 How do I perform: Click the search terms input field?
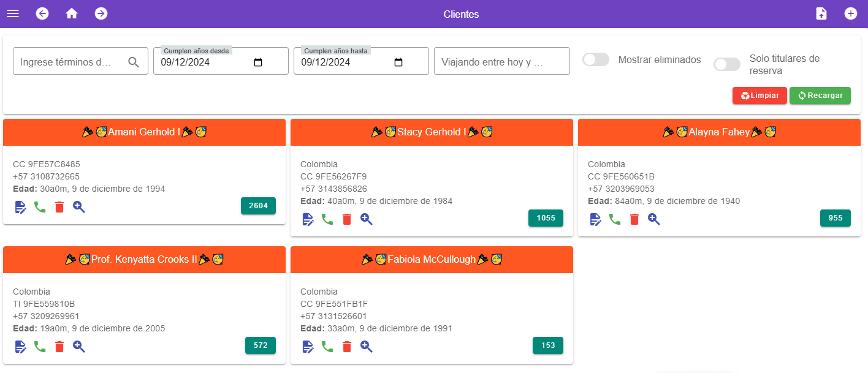pos(70,62)
